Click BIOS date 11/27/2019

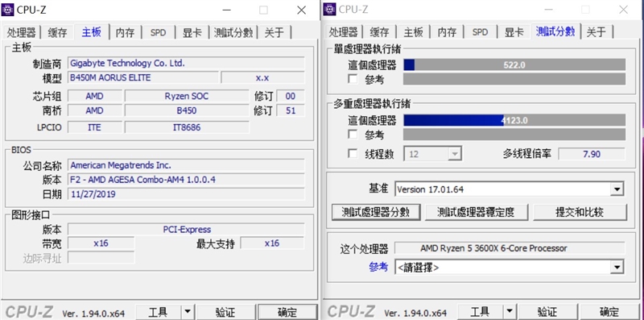pyautogui.click(x=186, y=194)
